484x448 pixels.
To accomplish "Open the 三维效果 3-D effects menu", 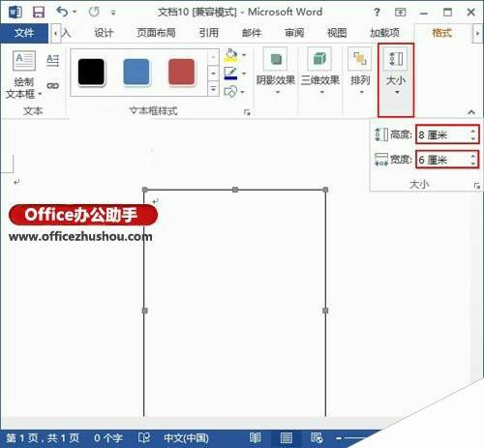I will click(320, 72).
